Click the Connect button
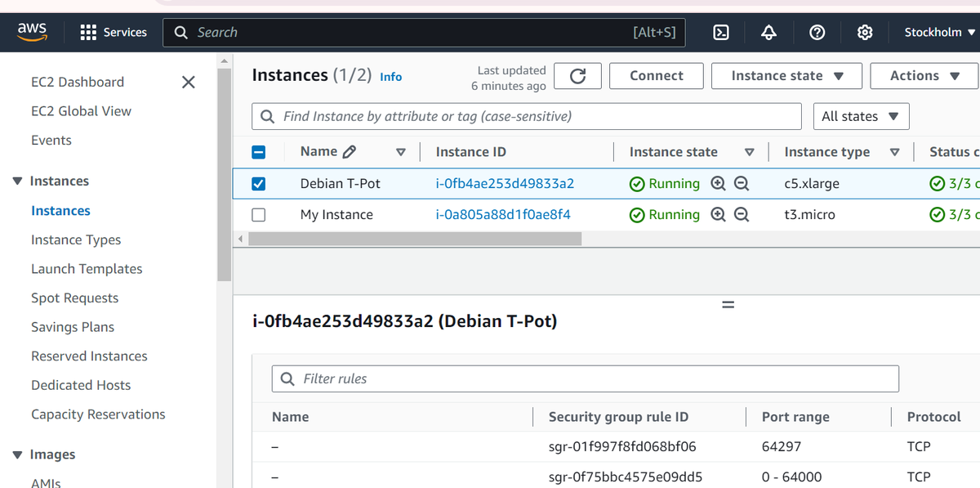The image size is (980, 488). (x=657, y=76)
